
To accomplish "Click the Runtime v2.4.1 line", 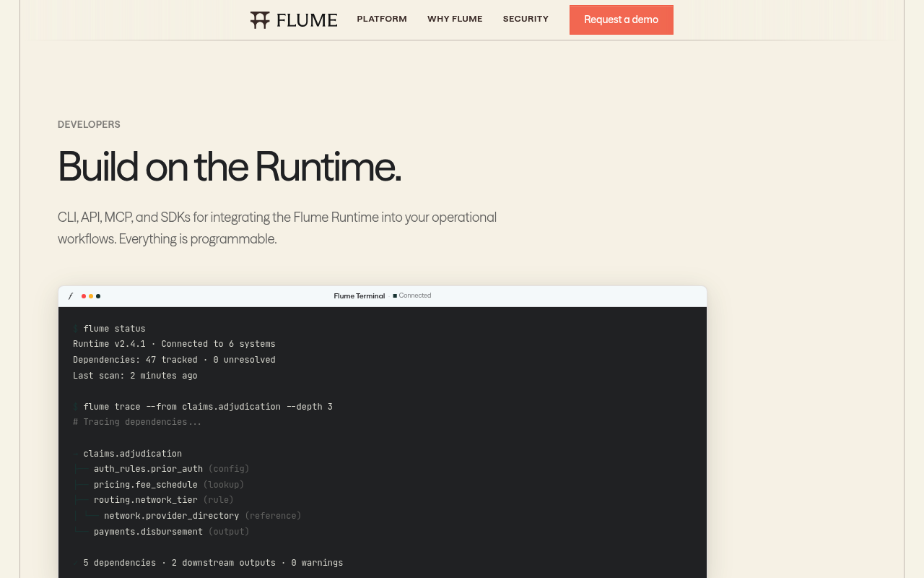I will (x=174, y=344).
